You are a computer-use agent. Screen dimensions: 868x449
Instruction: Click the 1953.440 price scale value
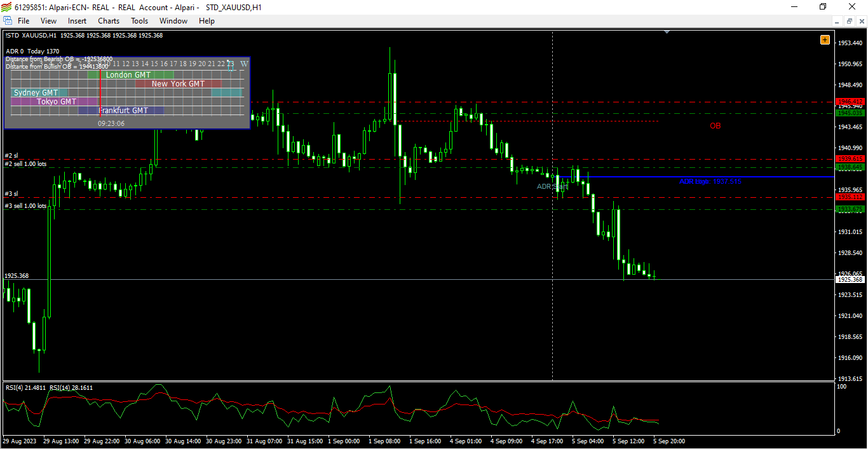[850, 43]
